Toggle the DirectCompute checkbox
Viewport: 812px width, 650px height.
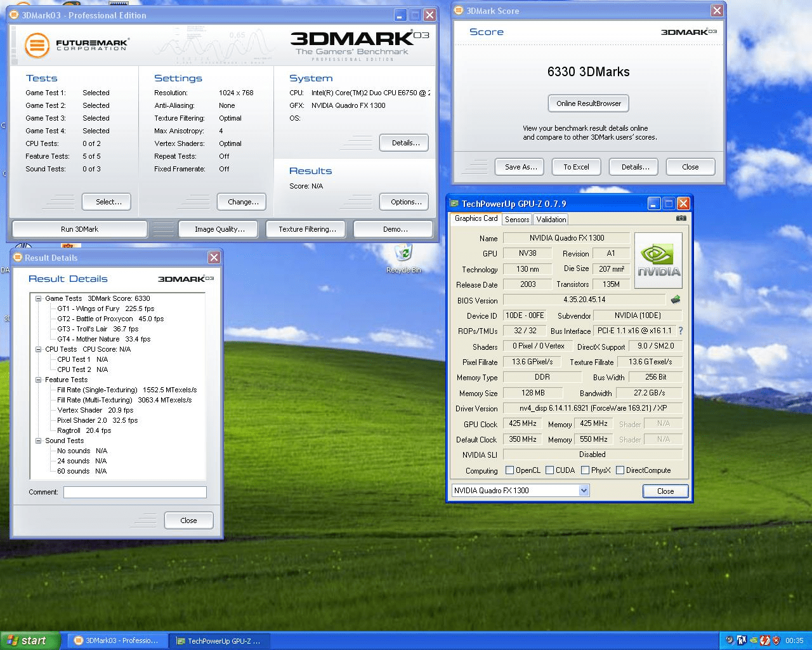pos(620,470)
